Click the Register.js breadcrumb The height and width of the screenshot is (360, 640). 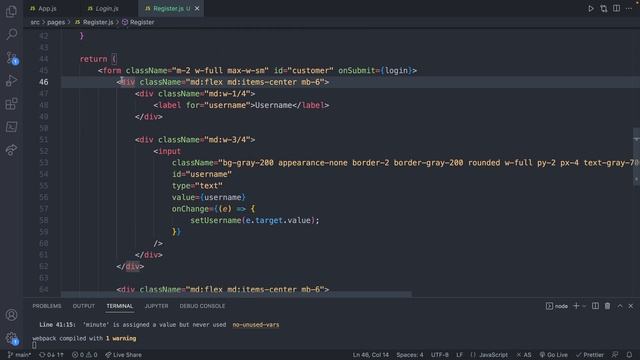[94, 22]
